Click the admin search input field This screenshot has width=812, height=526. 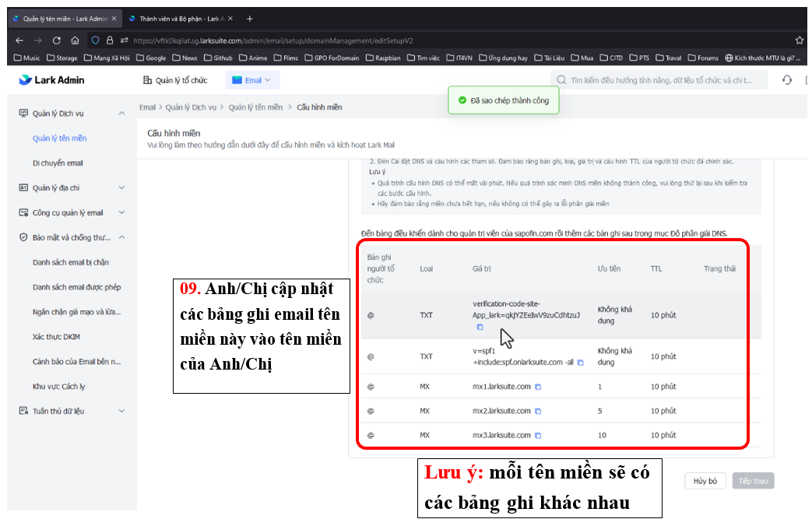[659, 80]
